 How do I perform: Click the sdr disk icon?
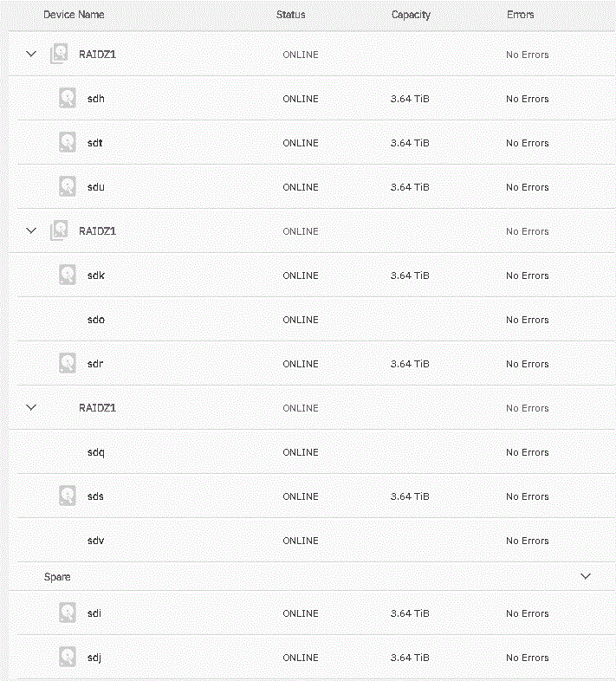pos(68,363)
